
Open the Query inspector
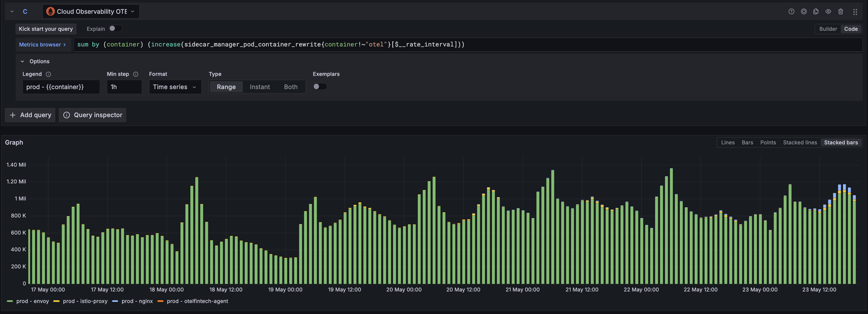[x=92, y=115]
